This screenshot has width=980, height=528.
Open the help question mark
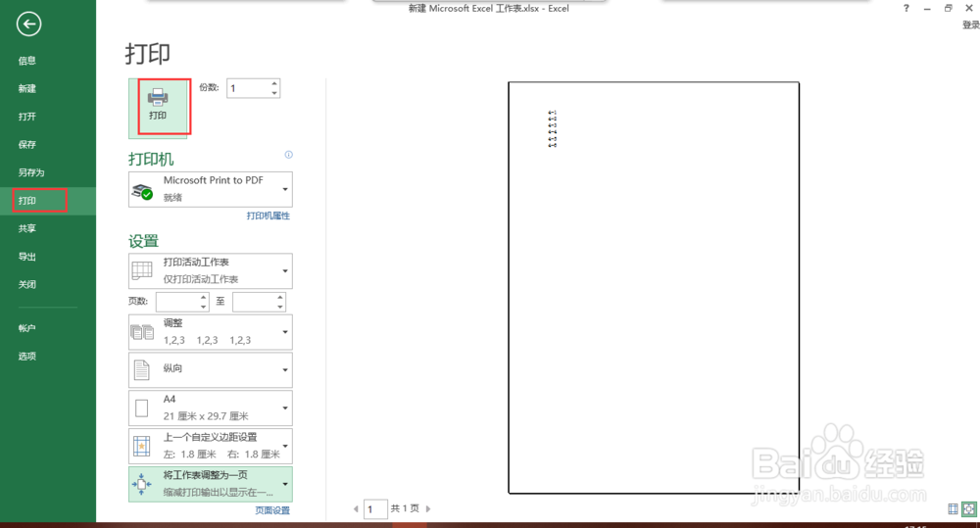coord(906,8)
